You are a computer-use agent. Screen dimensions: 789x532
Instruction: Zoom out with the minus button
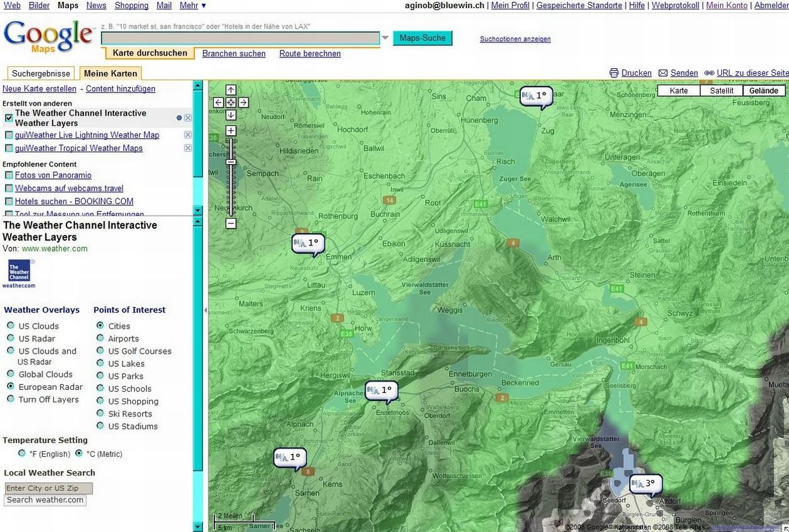point(231,223)
